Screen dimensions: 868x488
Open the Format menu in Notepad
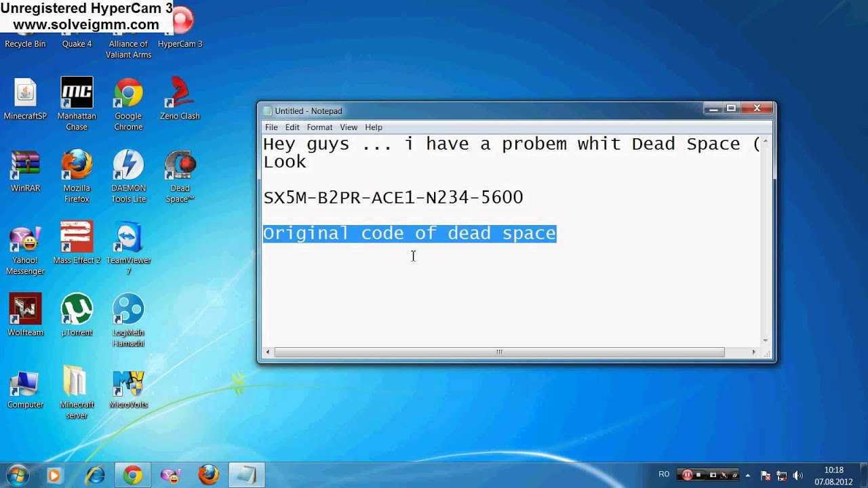tap(319, 127)
